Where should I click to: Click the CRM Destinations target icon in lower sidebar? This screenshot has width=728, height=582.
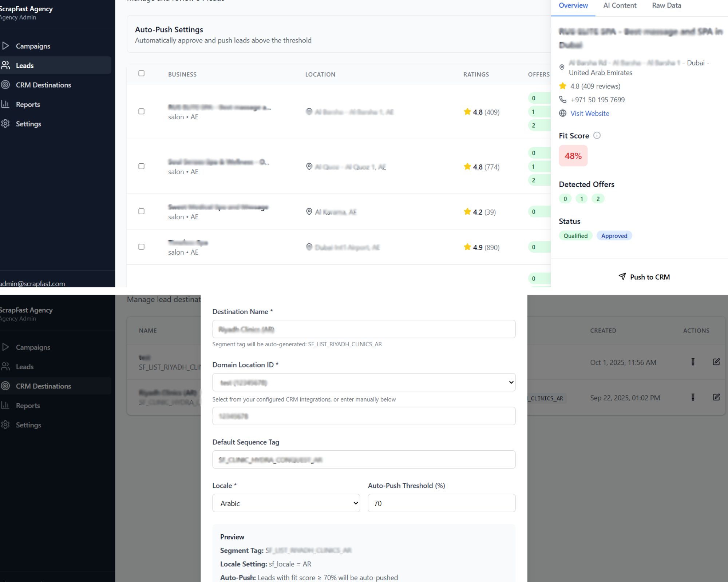pos(5,386)
